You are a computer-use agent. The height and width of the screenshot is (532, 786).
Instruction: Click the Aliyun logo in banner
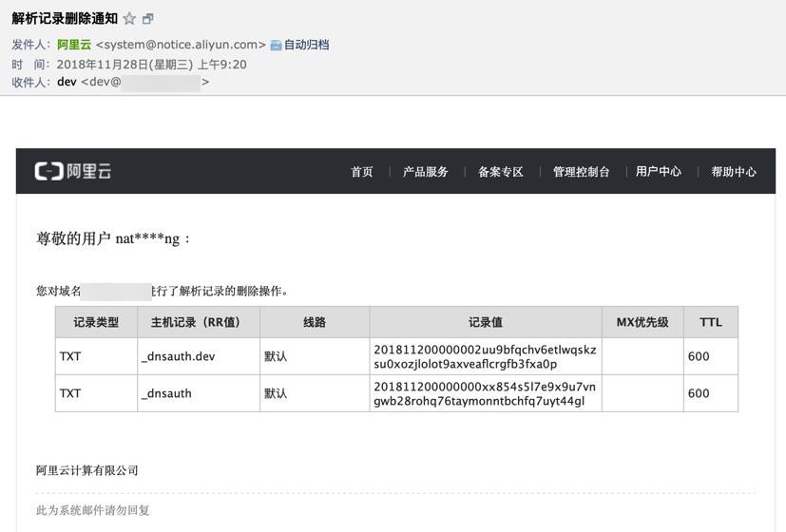click(73, 171)
